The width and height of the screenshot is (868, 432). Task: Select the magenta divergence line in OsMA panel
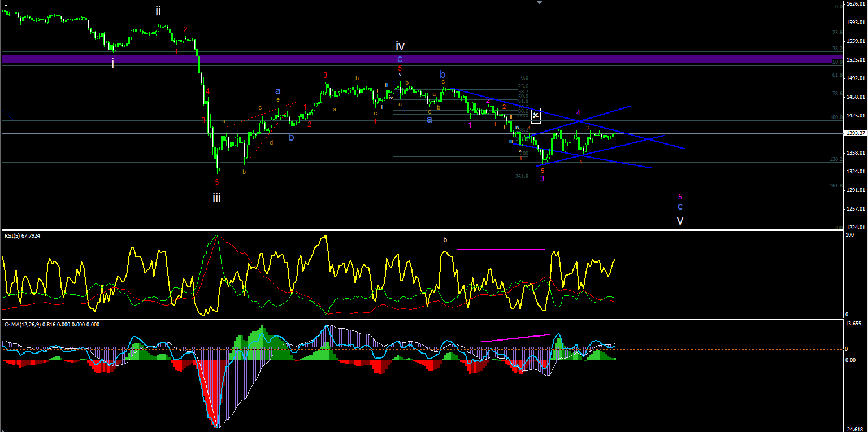516,338
